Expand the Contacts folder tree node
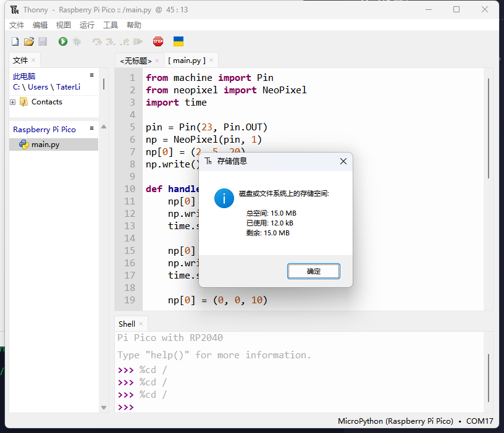 click(x=13, y=102)
